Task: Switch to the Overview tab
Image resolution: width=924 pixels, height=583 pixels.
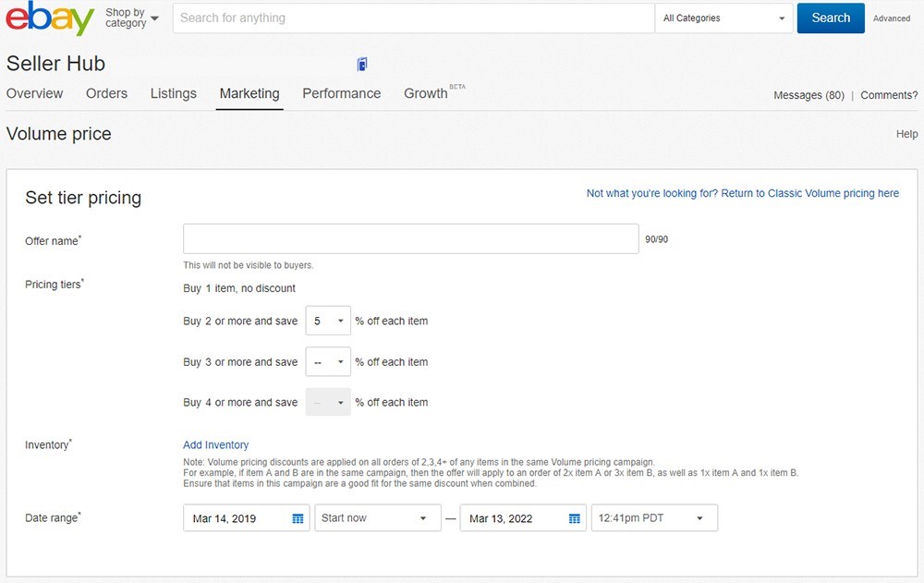Action: (35, 93)
